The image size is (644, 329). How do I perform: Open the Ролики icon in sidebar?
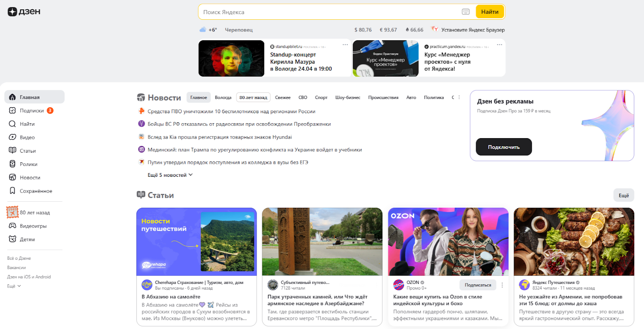12,164
